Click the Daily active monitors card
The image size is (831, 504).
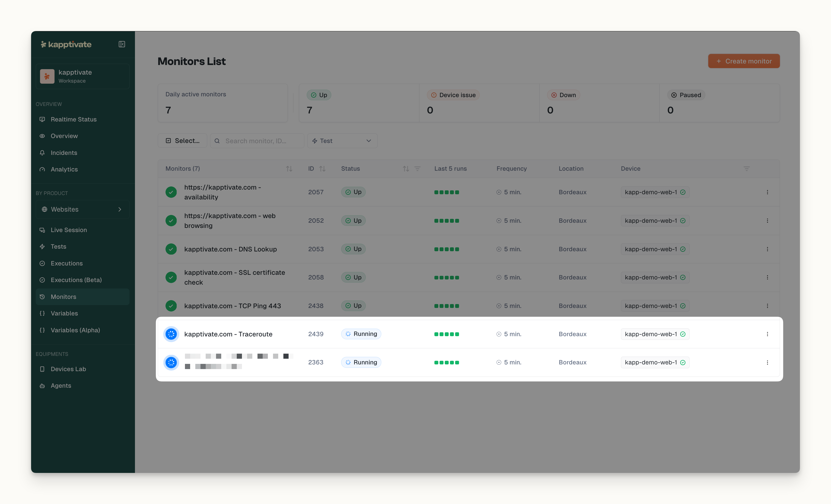pyautogui.click(x=223, y=103)
